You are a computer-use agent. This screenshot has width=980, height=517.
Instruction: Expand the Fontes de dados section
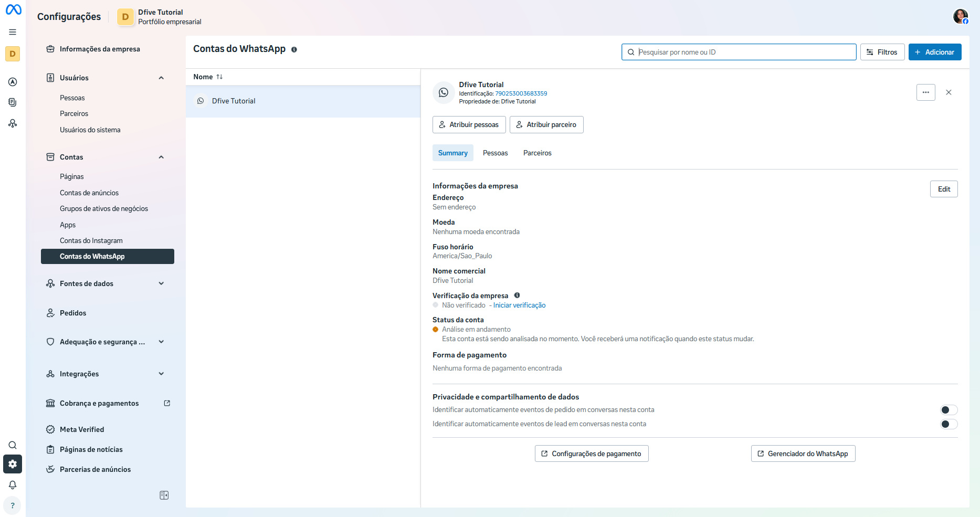pos(161,283)
